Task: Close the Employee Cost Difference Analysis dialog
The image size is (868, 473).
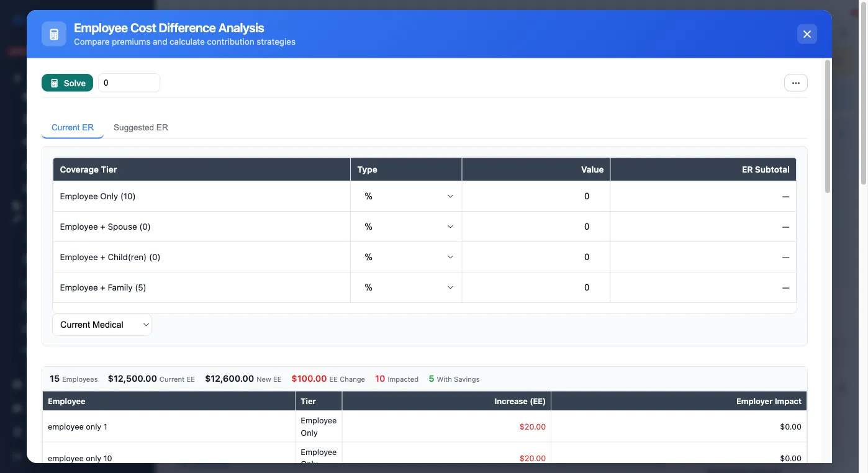Action: [x=807, y=34]
